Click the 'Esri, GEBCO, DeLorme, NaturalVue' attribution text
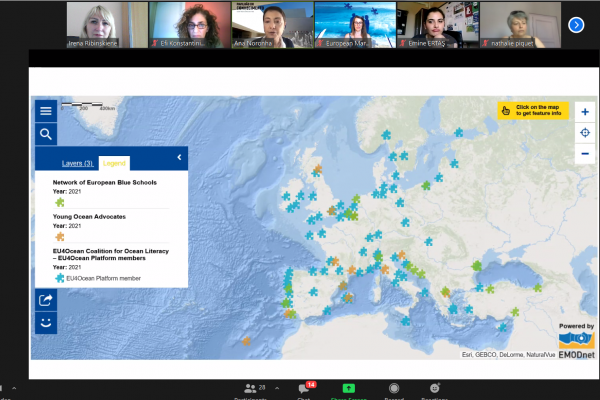The image size is (600, 400). click(x=508, y=355)
